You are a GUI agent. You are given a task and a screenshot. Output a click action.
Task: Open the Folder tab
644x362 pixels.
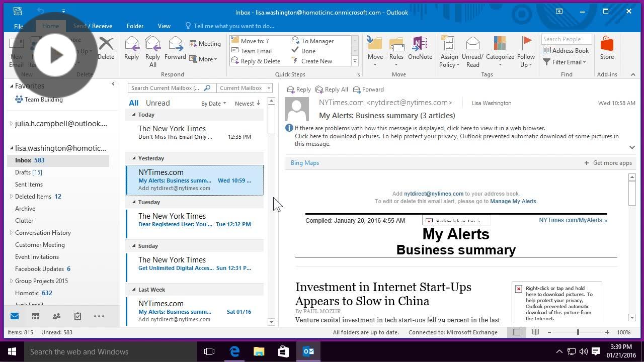(x=135, y=26)
